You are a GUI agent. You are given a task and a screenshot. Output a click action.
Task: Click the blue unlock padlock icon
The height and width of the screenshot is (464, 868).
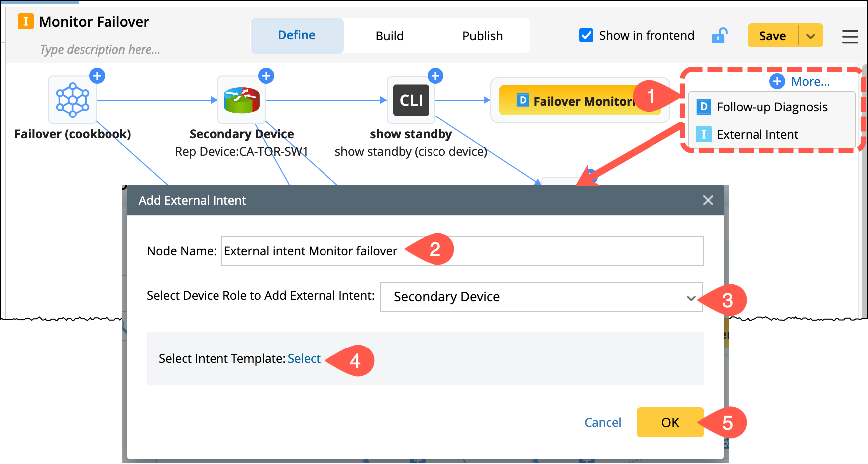(x=719, y=36)
